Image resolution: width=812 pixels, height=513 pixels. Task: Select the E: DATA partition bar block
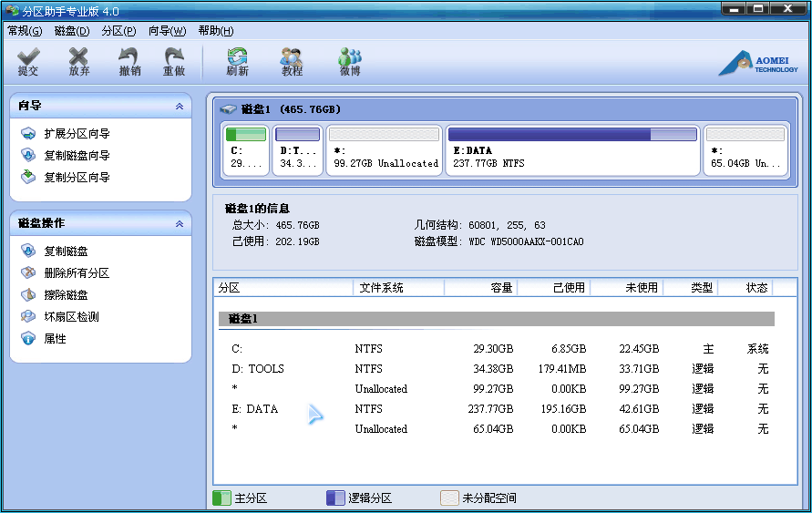point(571,150)
